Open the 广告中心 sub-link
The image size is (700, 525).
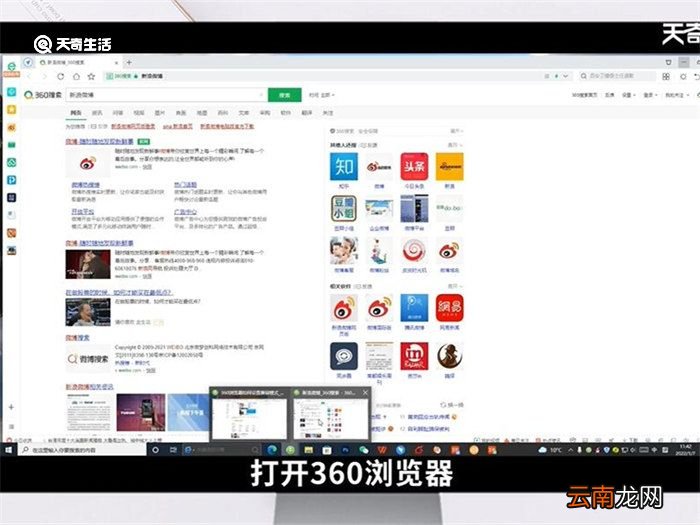point(185,212)
